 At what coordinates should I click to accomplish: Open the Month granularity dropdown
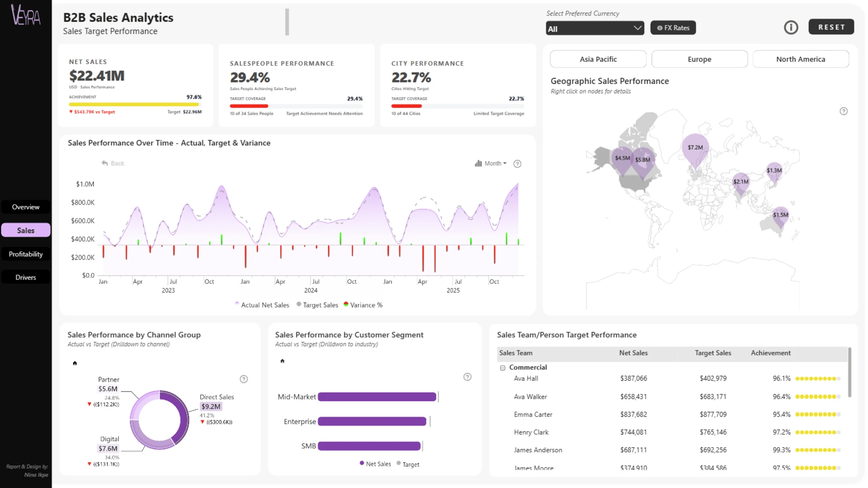[491, 164]
